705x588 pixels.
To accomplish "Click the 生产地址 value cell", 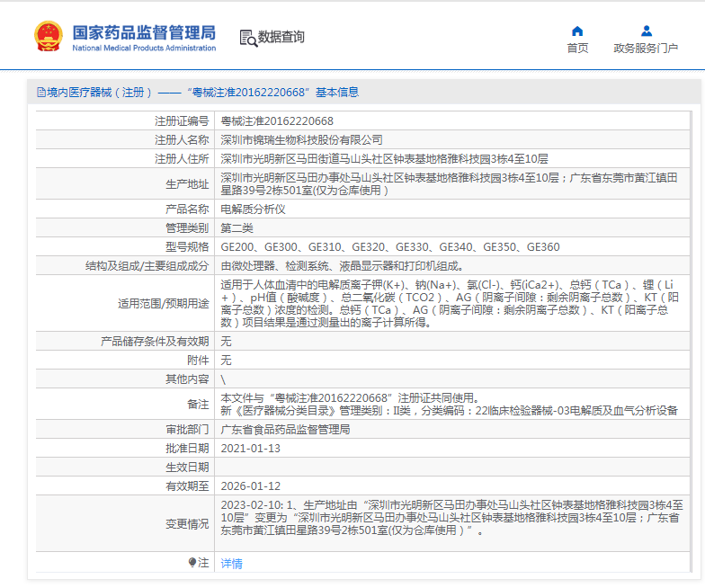I will point(452,183).
